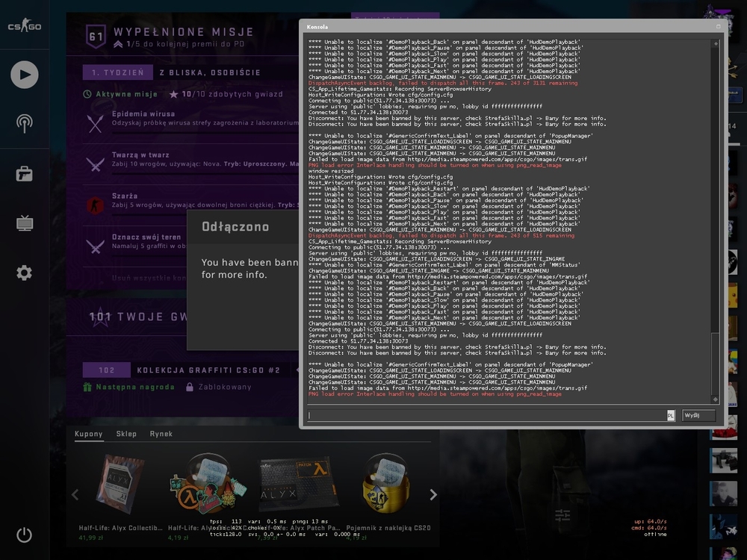Image resolution: width=747 pixels, height=560 pixels.
Task: Click the console scrollbar down arrow
Action: click(715, 399)
